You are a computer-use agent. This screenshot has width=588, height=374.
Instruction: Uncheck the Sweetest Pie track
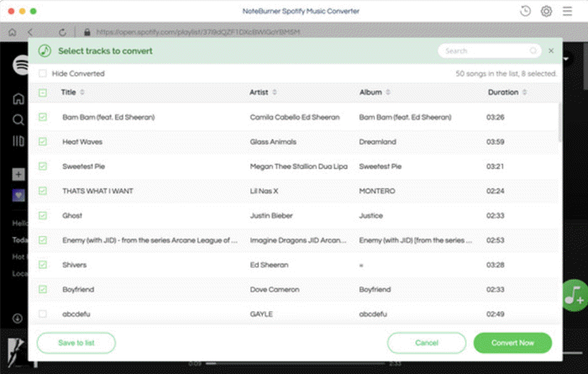pyautogui.click(x=43, y=166)
